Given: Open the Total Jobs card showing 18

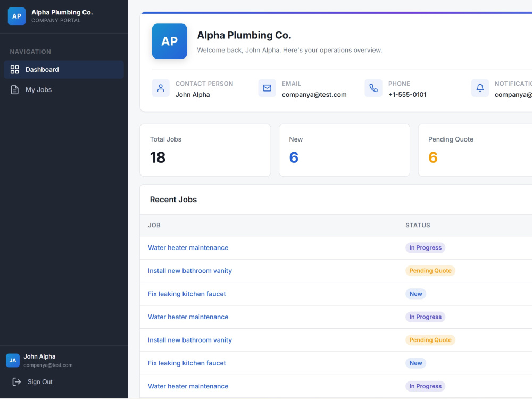Looking at the screenshot, I should click(x=205, y=150).
